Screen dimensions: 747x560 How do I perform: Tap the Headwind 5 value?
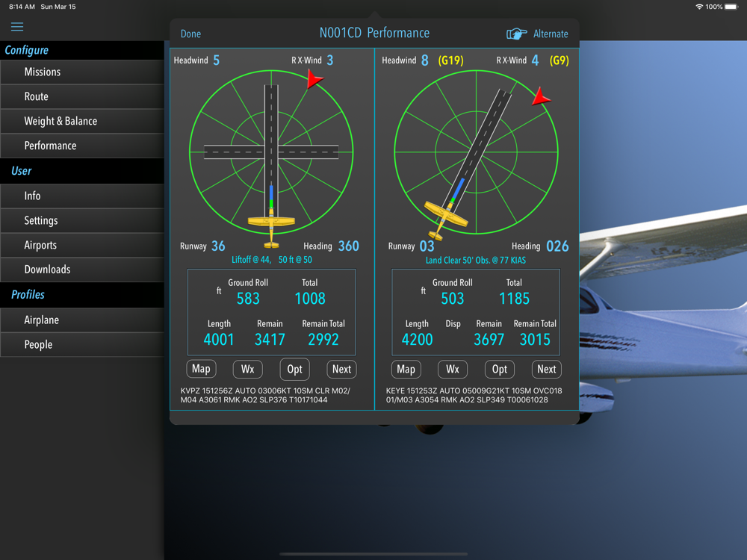[x=217, y=60]
